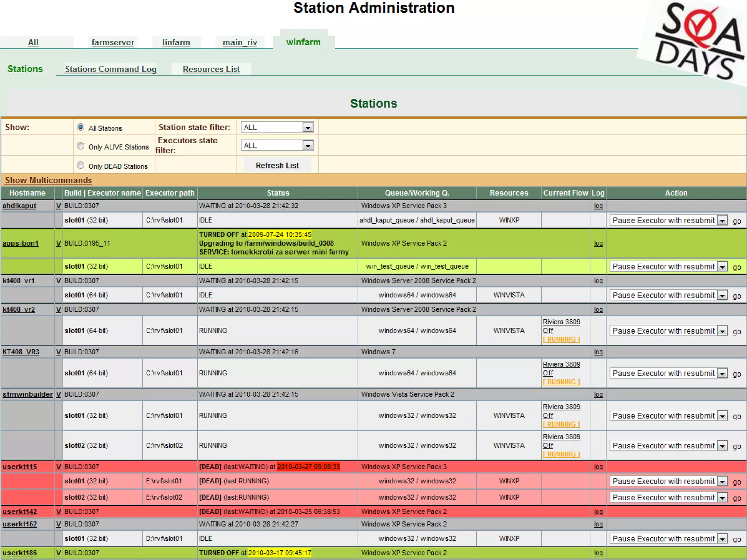Select Only ALIVE Stations option

[81, 146]
